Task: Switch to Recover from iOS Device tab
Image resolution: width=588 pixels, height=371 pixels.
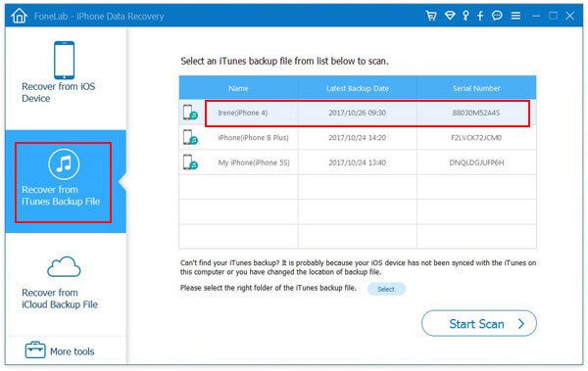Action: (66, 78)
